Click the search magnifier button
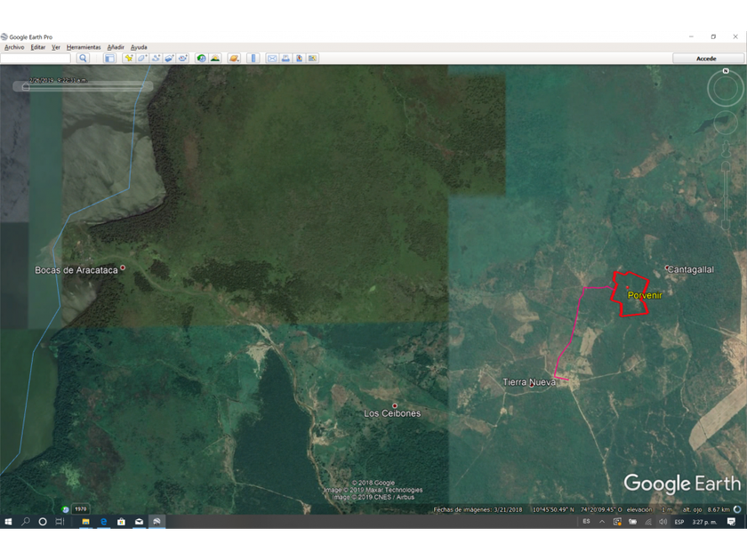 pyautogui.click(x=83, y=58)
